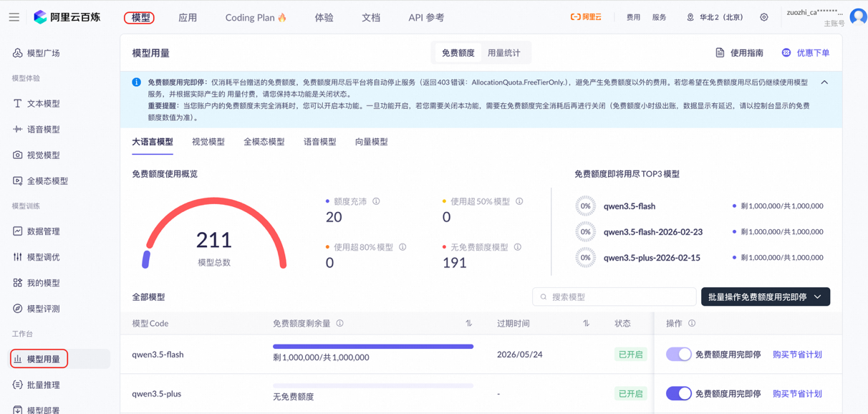Click the 我的模型 sidebar icon
The image size is (868, 414).
click(17, 283)
